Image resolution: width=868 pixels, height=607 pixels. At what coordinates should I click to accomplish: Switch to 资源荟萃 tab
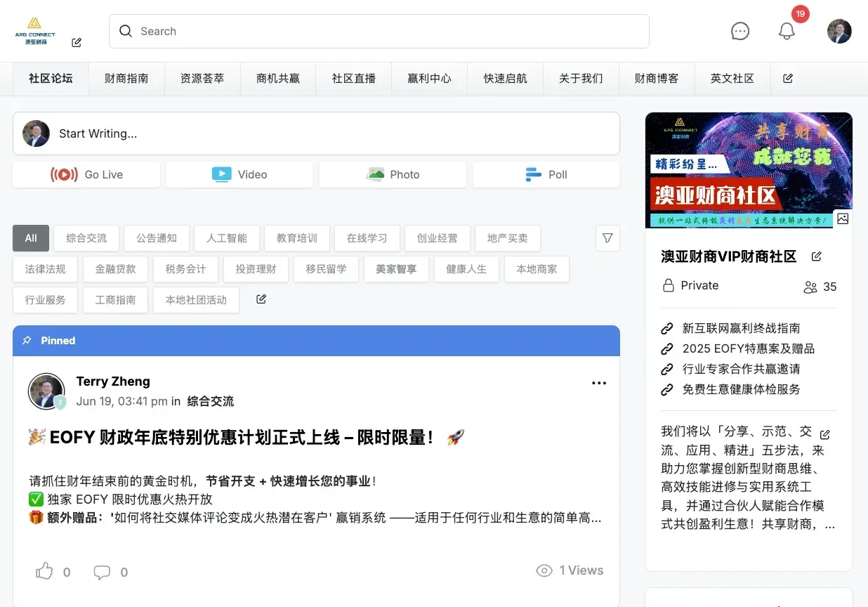pyautogui.click(x=202, y=79)
